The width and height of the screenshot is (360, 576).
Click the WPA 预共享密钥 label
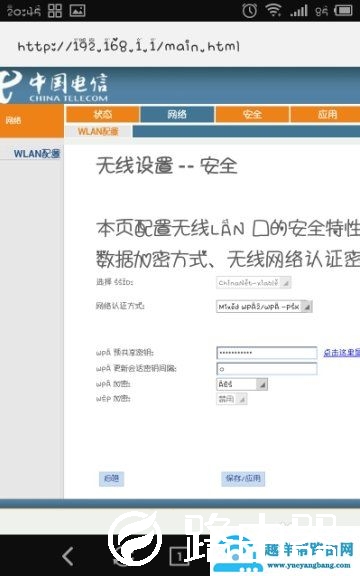click(125, 353)
